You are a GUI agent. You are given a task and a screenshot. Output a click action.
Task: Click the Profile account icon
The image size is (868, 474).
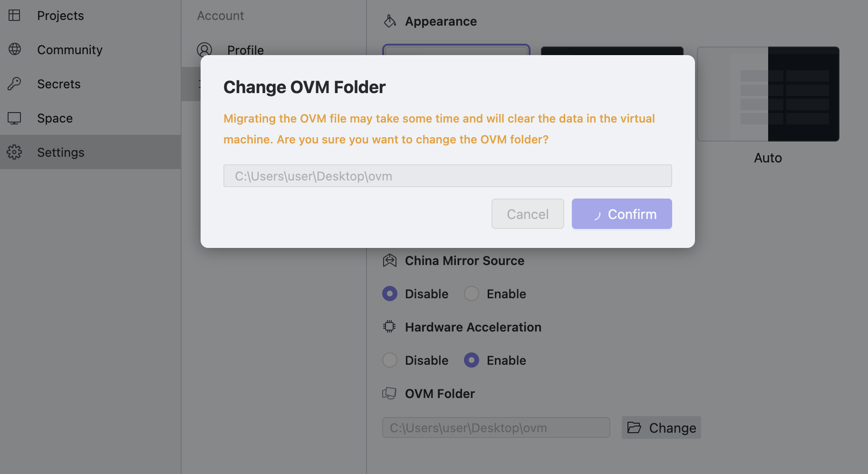click(204, 50)
